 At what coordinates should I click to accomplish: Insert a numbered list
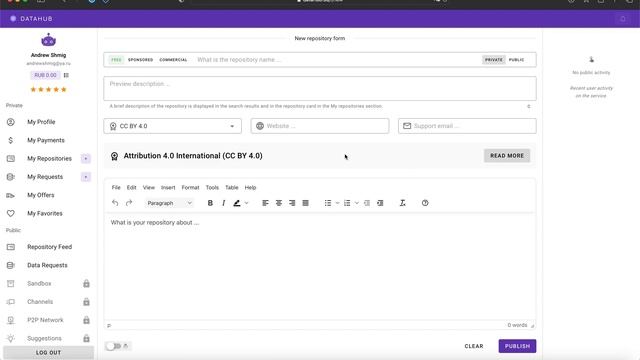347,203
